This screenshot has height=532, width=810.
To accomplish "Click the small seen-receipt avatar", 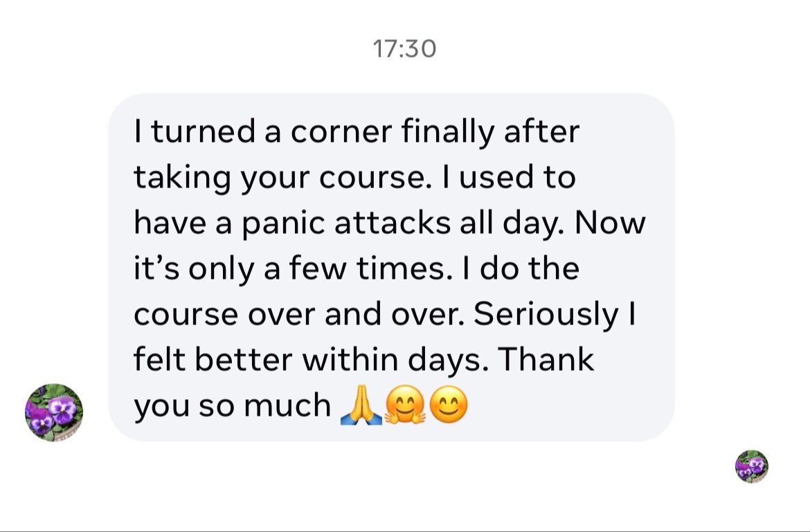I will coord(751,466).
